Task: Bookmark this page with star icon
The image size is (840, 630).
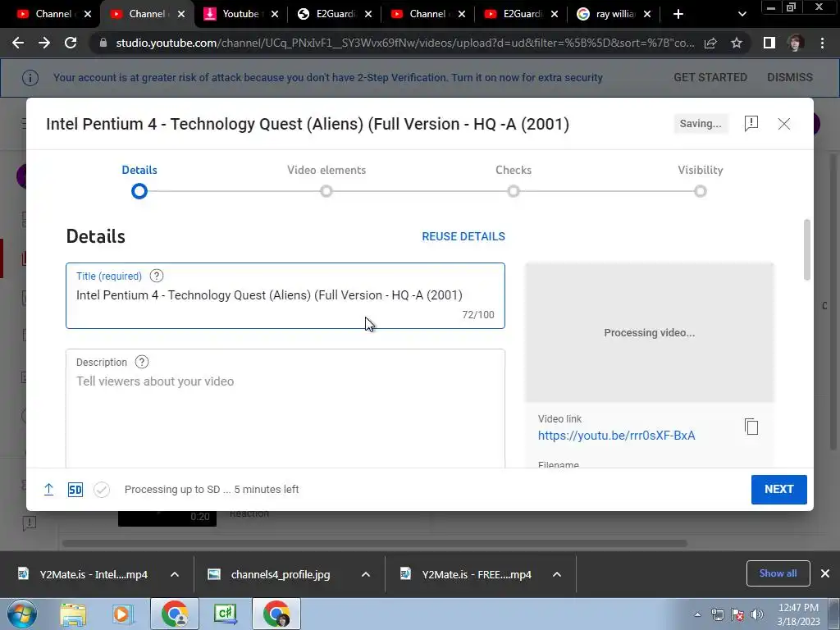Action: click(737, 43)
